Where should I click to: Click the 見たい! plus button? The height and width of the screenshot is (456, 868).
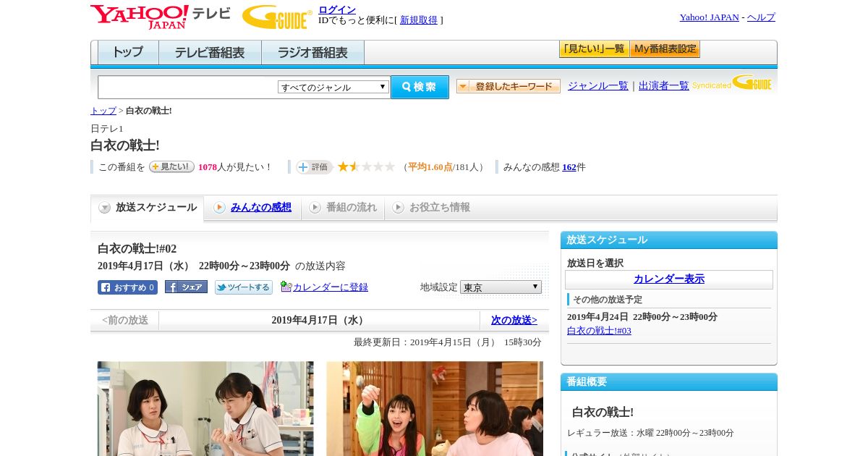(171, 166)
